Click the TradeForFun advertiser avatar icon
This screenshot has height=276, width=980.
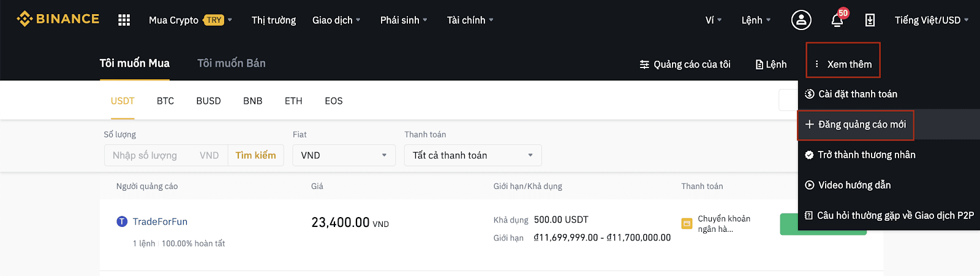(x=122, y=221)
